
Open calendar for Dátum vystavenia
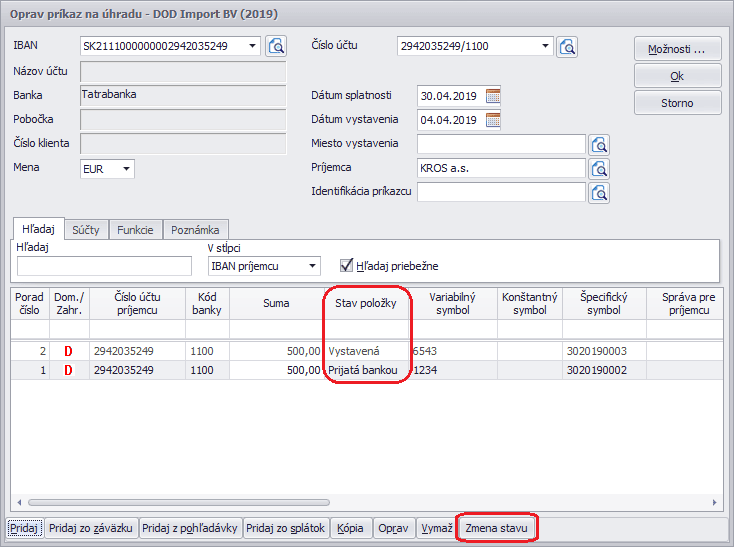point(492,120)
